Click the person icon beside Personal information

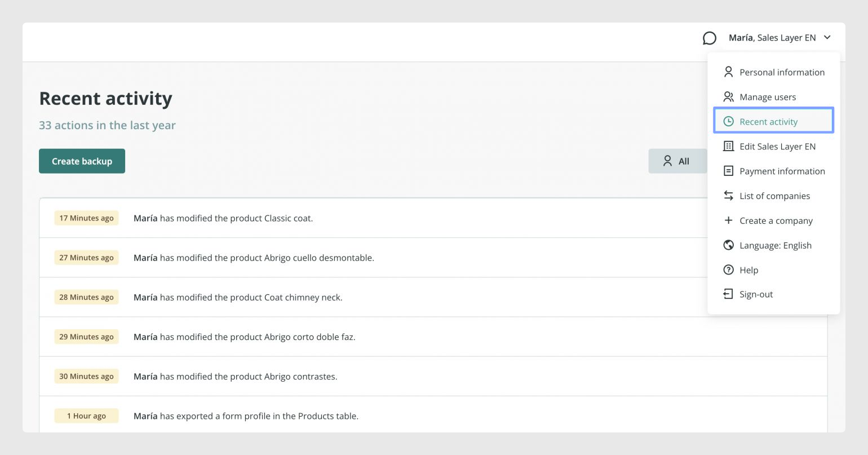click(728, 72)
